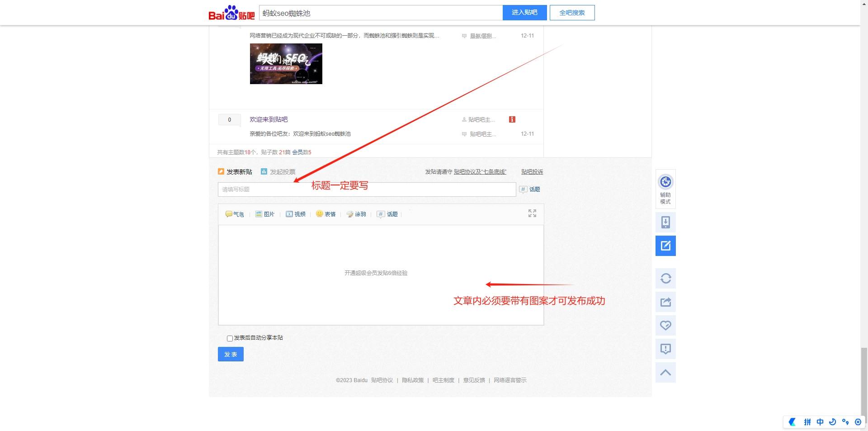Click the search box containing 蚂蚁seo蜘蛛池
Screen dimensions: 868x431
coord(381,13)
